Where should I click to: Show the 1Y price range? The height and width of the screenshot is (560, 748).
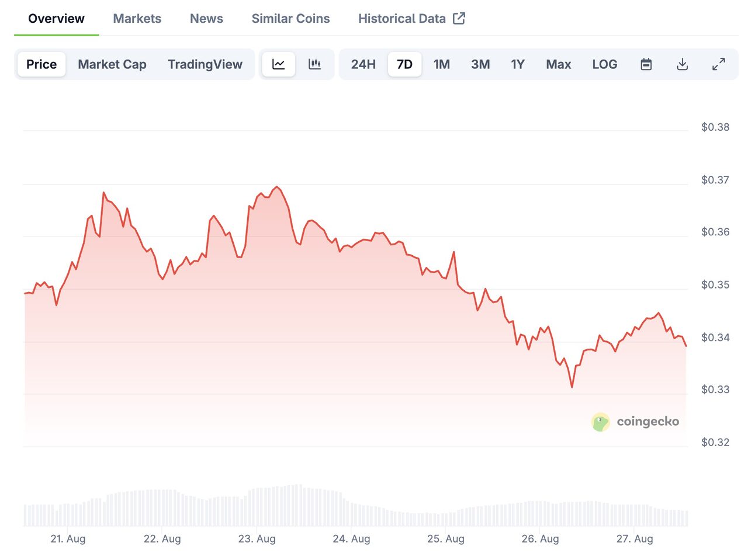pos(518,64)
